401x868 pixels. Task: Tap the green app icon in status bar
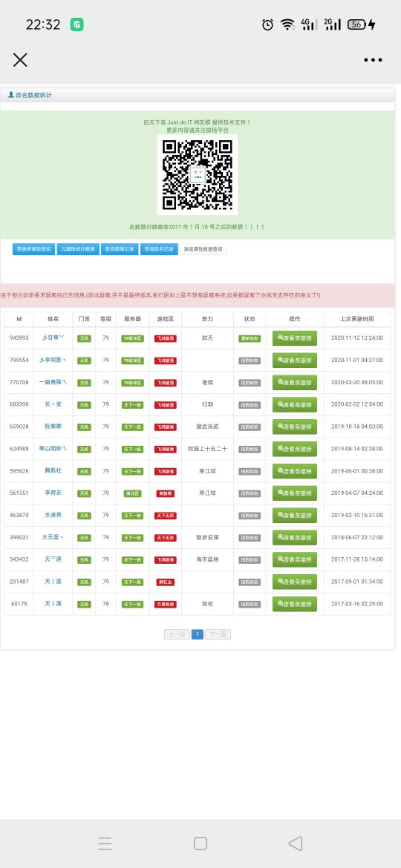(x=77, y=24)
